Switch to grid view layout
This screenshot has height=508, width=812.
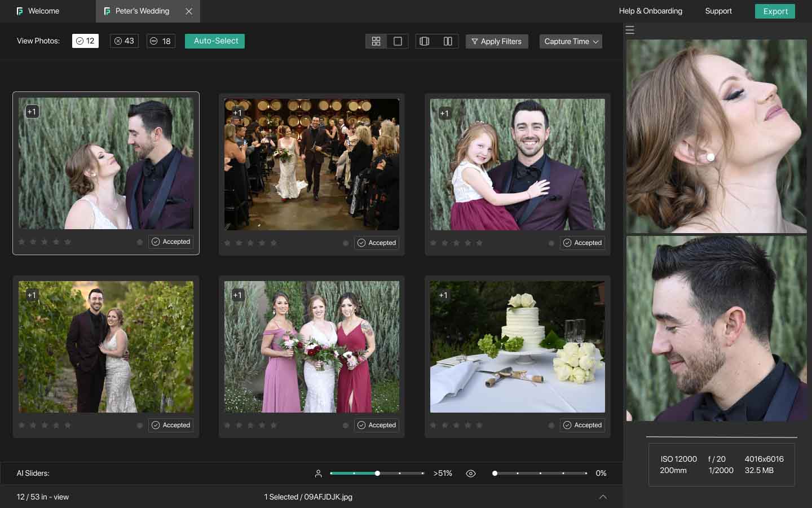(x=376, y=41)
